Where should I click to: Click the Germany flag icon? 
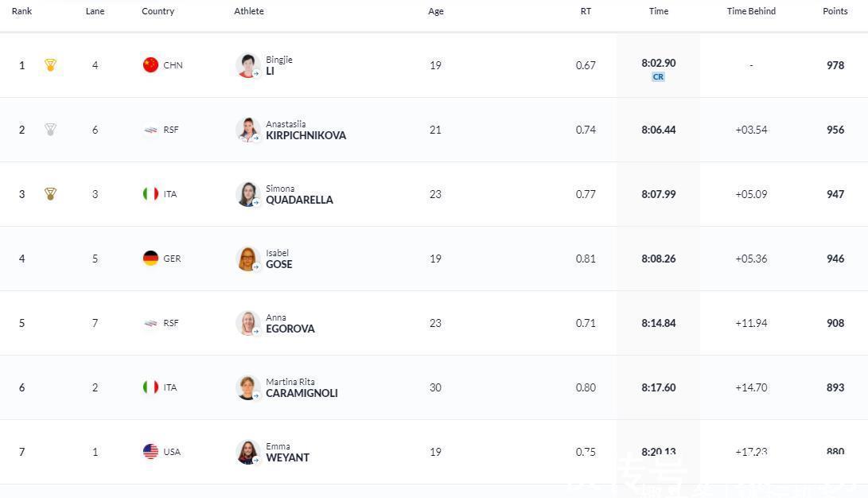tap(150, 259)
